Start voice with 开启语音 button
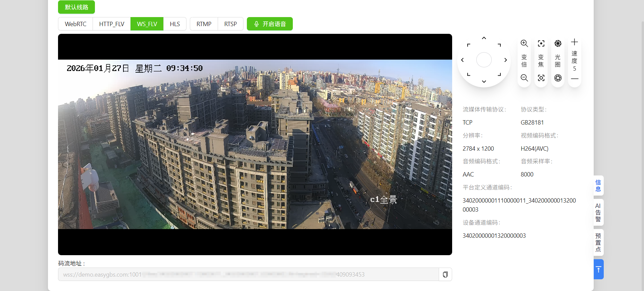 (270, 24)
